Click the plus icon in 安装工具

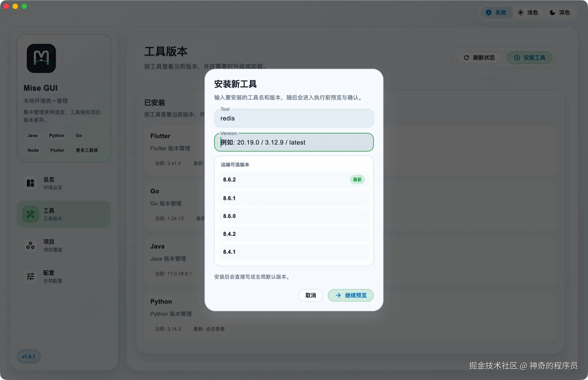click(517, 57)
